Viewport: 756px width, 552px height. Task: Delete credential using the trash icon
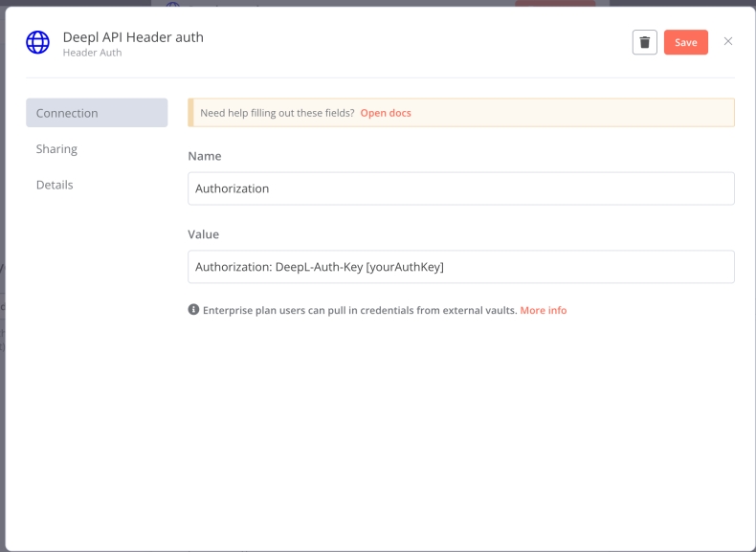[x=644, y=42]
